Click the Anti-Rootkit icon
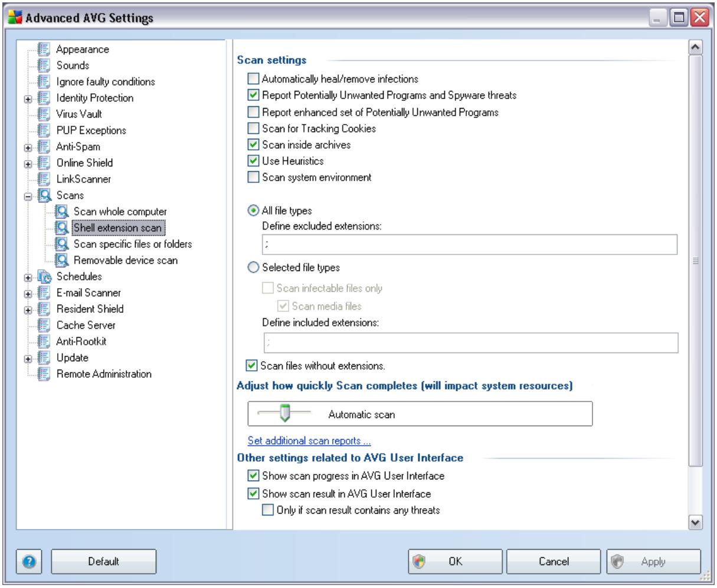Viewport: 717px width, 588px height. [44, 341]
